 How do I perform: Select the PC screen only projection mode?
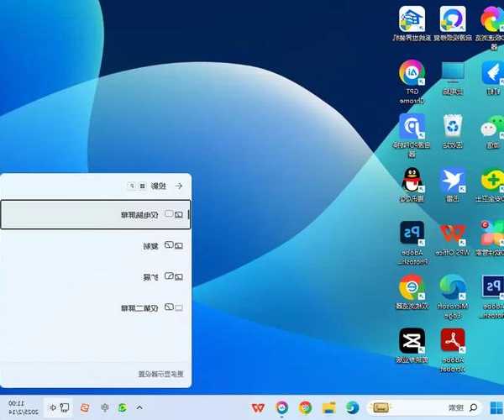pos(96,215)
